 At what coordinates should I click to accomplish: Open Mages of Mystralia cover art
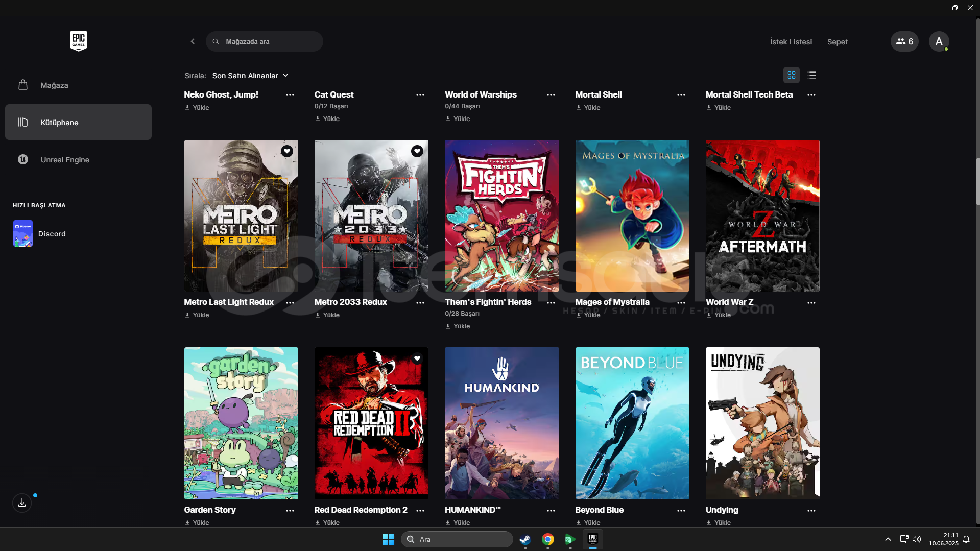coord(632,215)
